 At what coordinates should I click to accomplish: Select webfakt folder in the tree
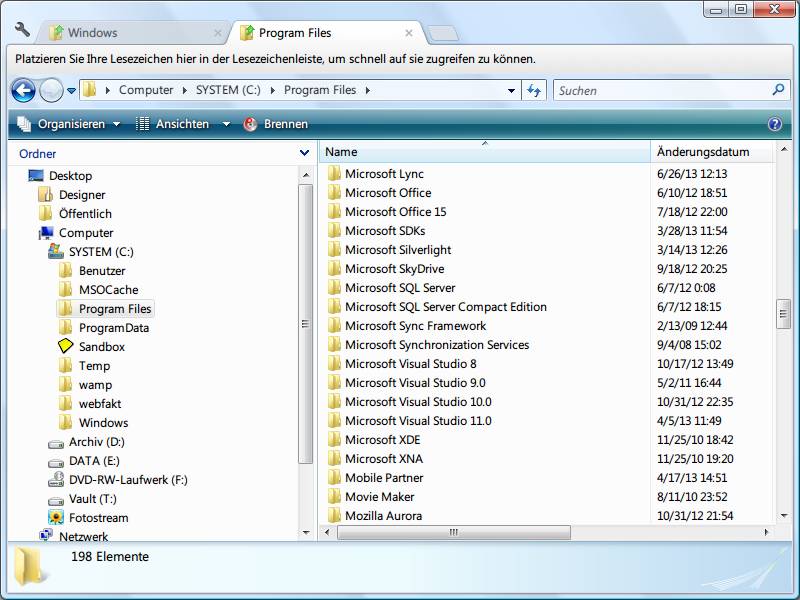coord(100,404)
